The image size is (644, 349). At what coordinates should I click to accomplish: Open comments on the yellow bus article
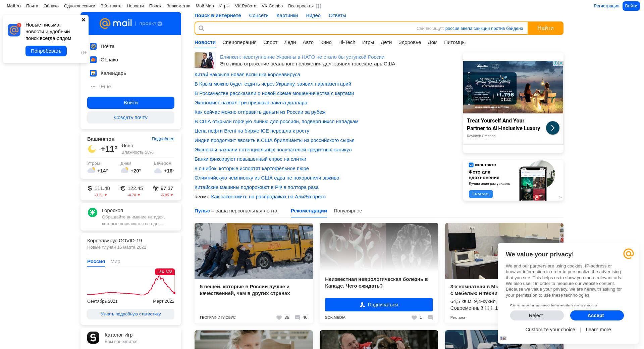tap(298, 317)
